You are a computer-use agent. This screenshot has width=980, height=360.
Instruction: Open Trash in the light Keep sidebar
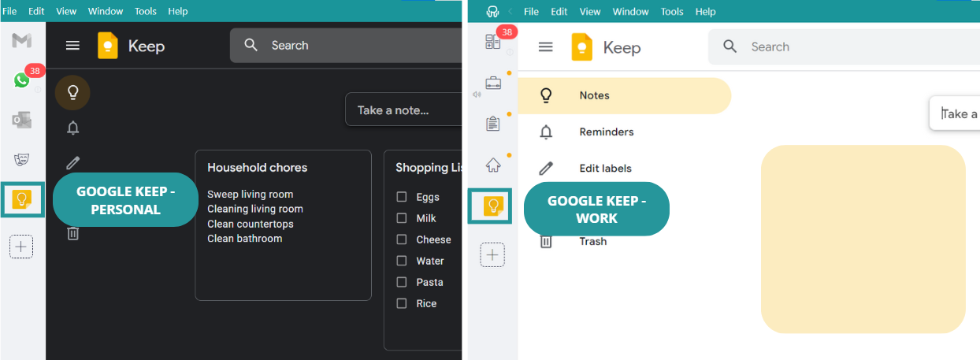(x=592, y=241)
